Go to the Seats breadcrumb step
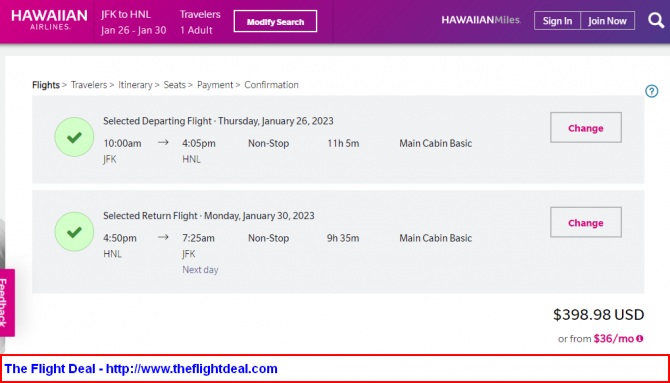 click(x=175, y=85)
